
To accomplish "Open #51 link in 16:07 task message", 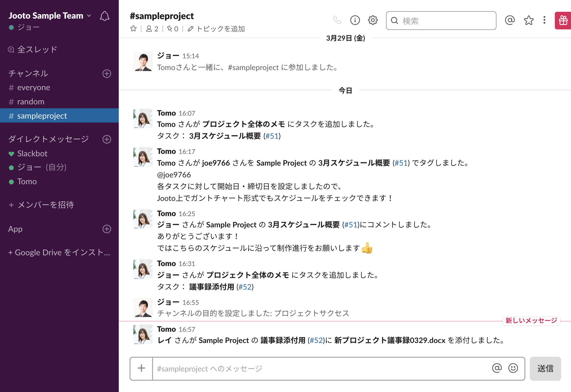I will click(x=272, y=136).
